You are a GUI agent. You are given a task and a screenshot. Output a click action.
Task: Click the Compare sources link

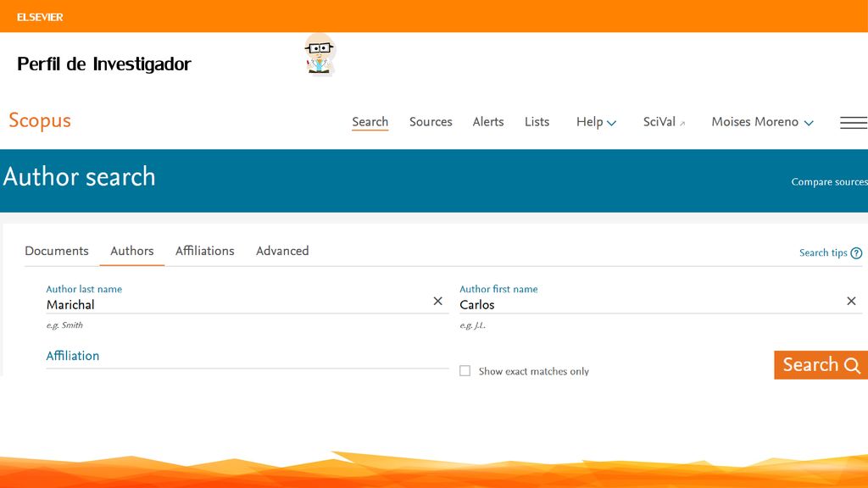pos(829,181)
